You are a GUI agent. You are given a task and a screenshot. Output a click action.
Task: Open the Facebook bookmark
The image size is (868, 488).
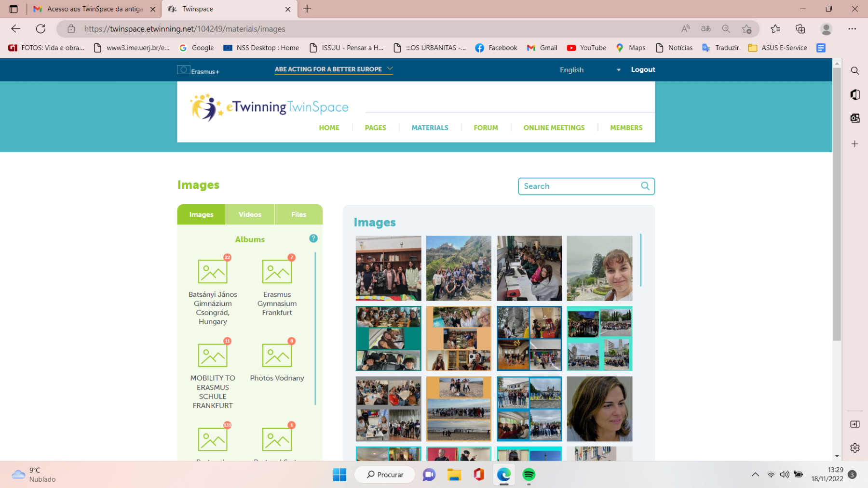[496, 48]
